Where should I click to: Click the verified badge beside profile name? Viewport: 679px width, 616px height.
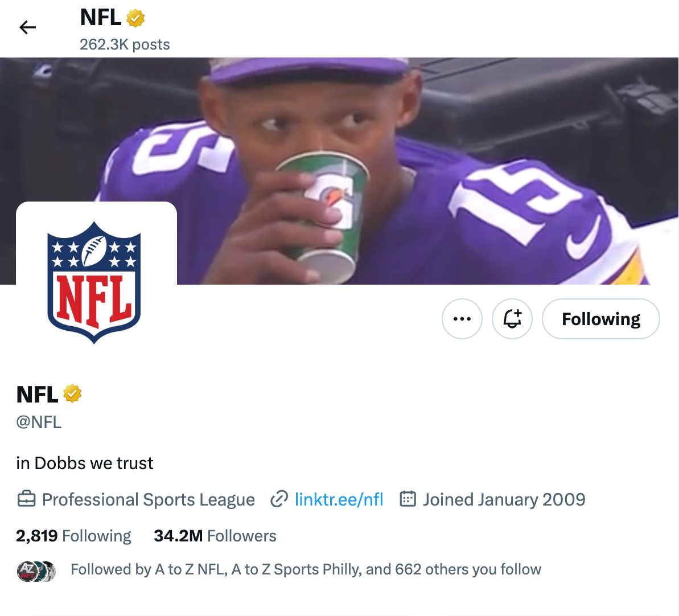pyautogui.click(x=72, y=394)
